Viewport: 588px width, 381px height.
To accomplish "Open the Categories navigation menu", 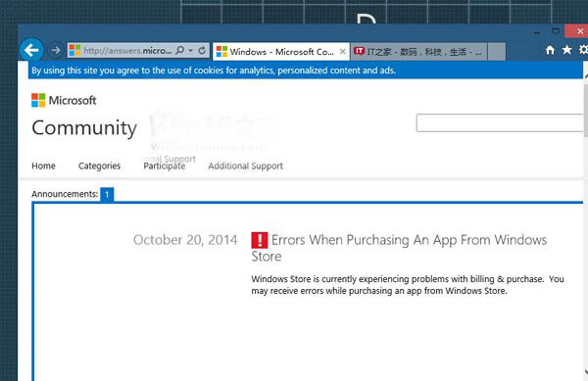I will (99, 166).
